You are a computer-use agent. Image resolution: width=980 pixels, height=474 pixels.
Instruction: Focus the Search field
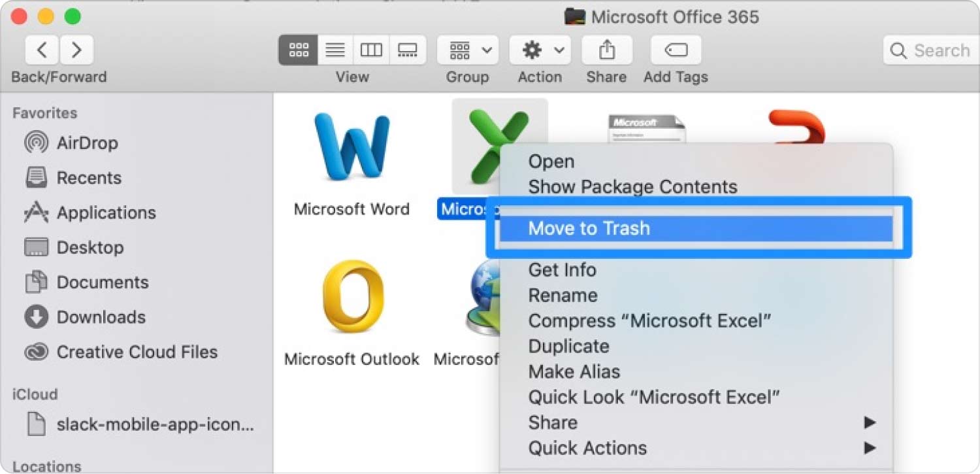pos(932,50)
